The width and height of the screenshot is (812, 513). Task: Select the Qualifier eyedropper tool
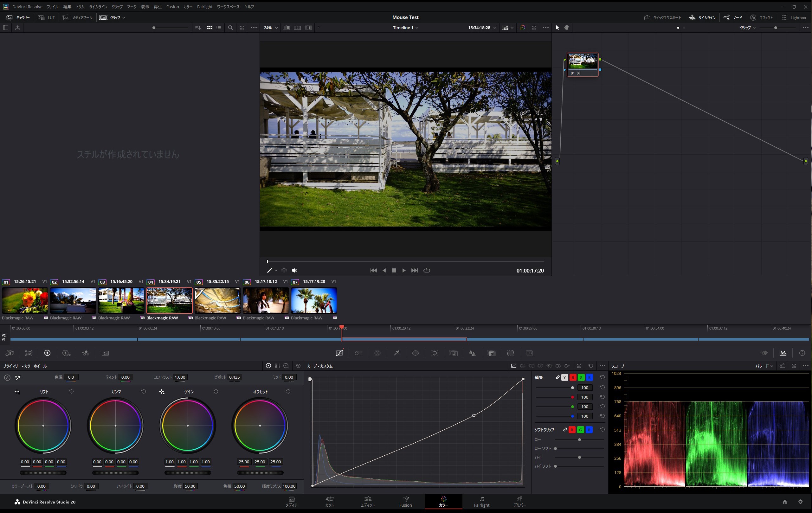(x=396, y=353)
